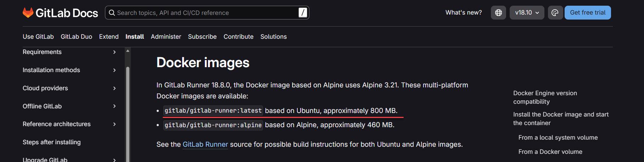644x162 pixels.
Task: Follow the GitLab Runner source link
Action: tap(205, 145)
